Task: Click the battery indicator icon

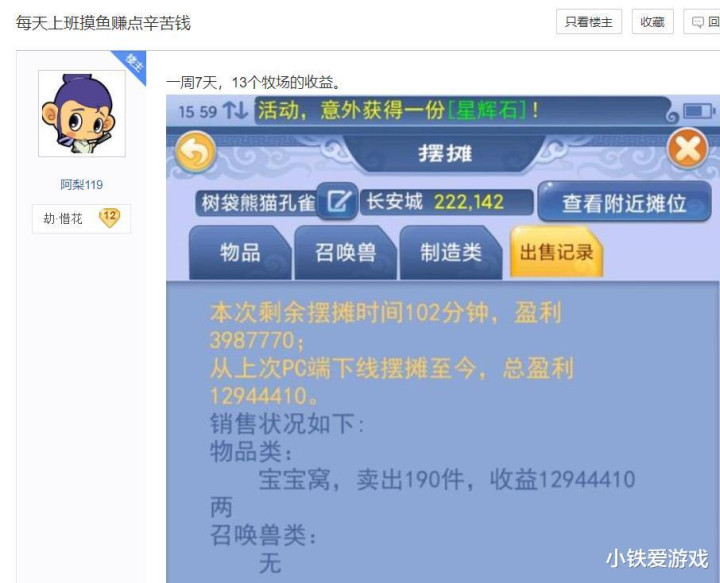Action: point(699,111)
